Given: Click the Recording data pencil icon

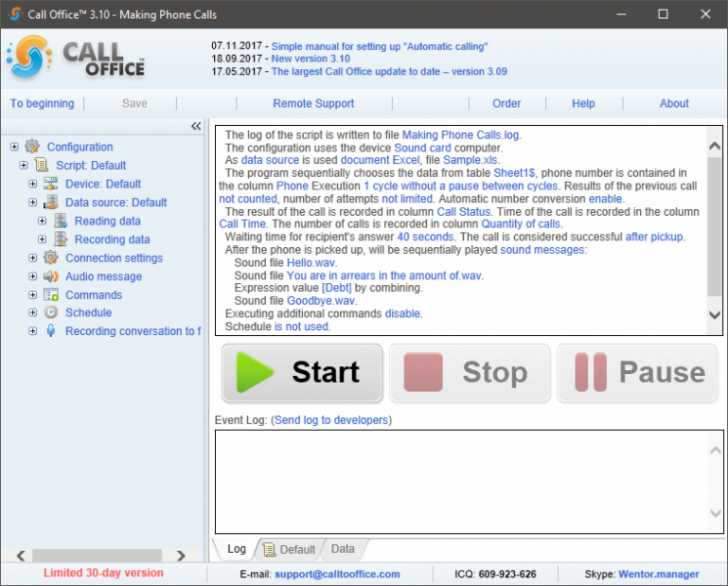Looking at the screenshot, I should tap(61, 239).
